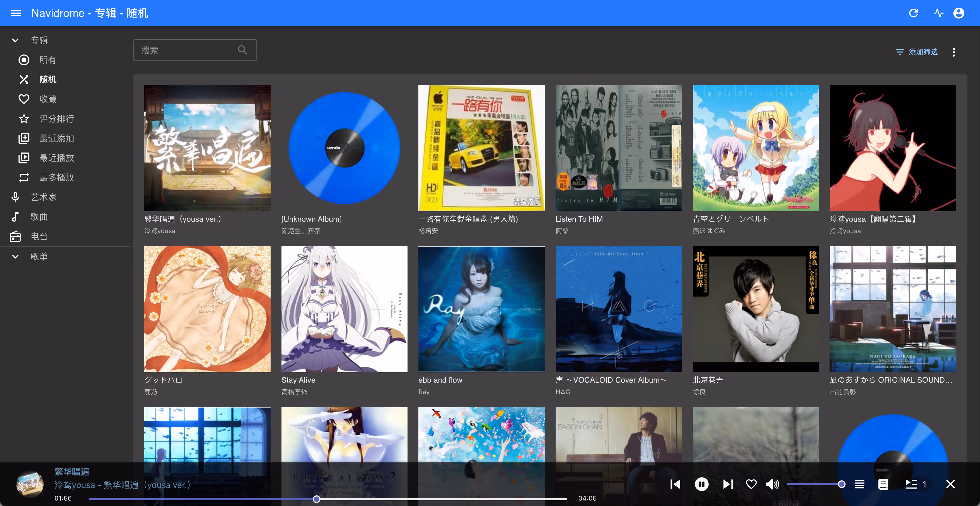Open the [Unknown Album] vinyl cover
Image resolution: width=980 pixels, height=506 pixels.
[x=344, y=148]
